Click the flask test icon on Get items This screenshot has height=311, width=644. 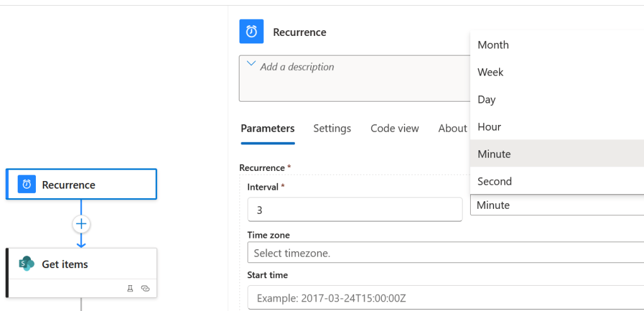coord(130,288)
